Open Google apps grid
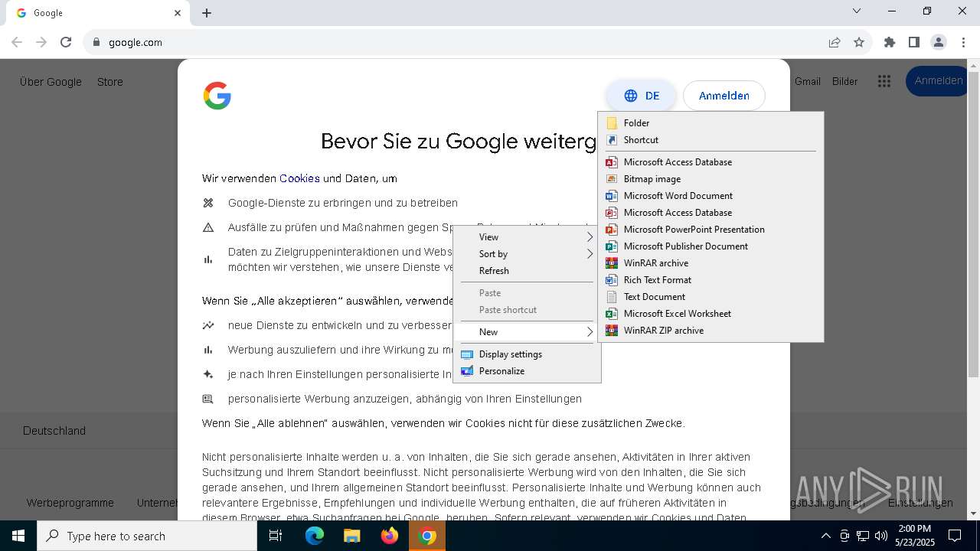 pyautogui.click(x=884, y=81)
